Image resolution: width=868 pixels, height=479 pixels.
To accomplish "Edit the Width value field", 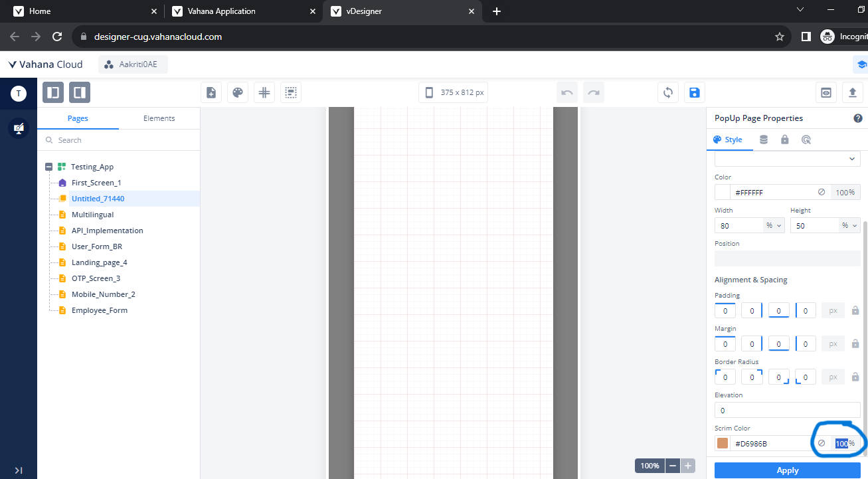I will coord(738,225).
